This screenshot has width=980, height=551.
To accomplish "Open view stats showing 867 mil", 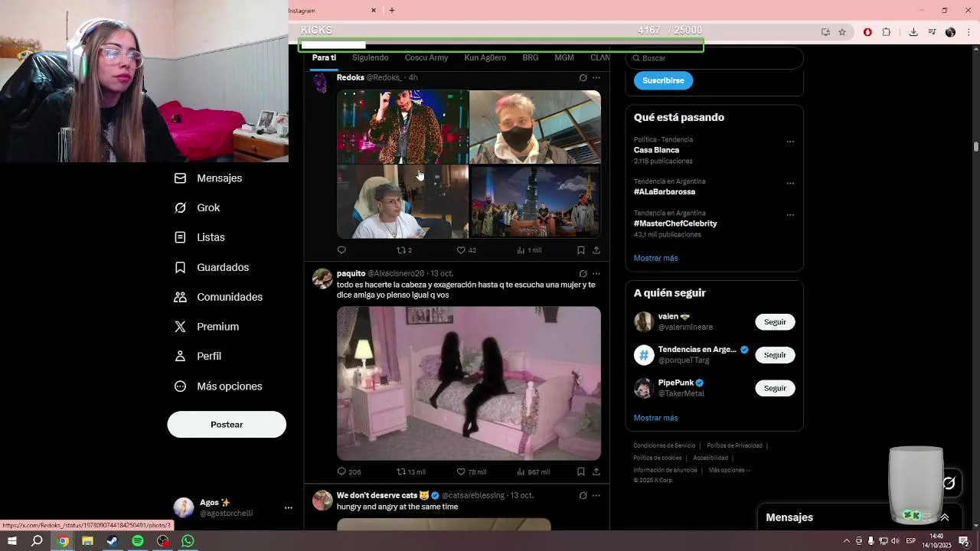I will pos(534,472).
